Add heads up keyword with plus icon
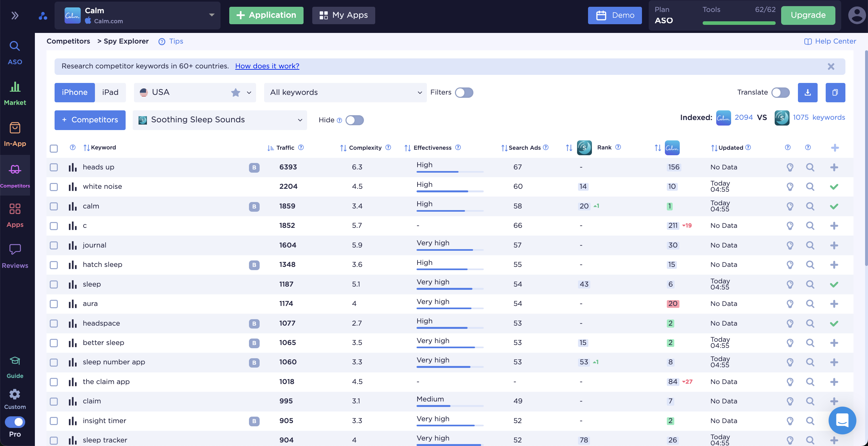868x446 pixels. (x=834, y=167)
